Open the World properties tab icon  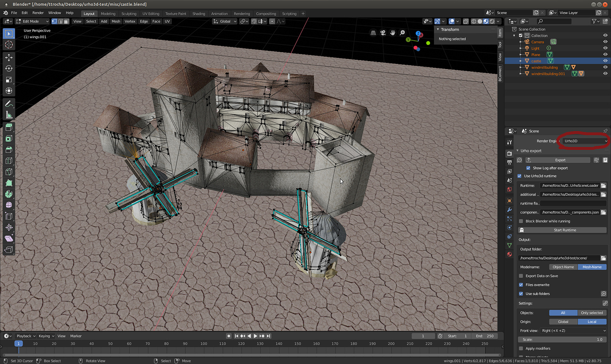510,189
